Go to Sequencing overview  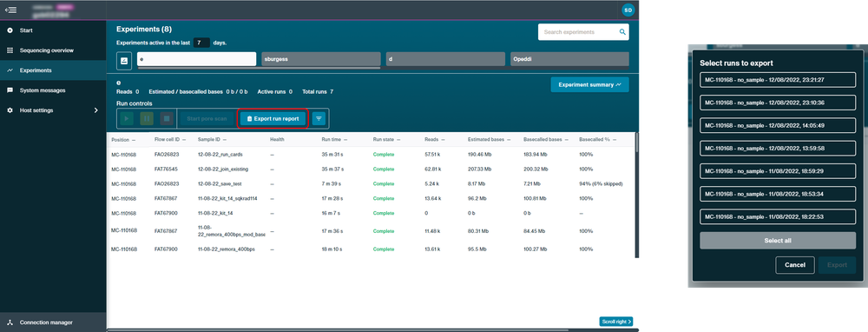tap(53, 50)
